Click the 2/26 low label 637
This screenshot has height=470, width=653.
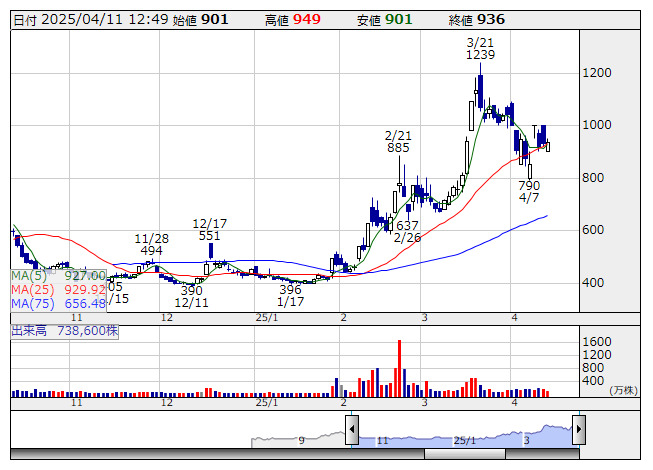point(407,225)
